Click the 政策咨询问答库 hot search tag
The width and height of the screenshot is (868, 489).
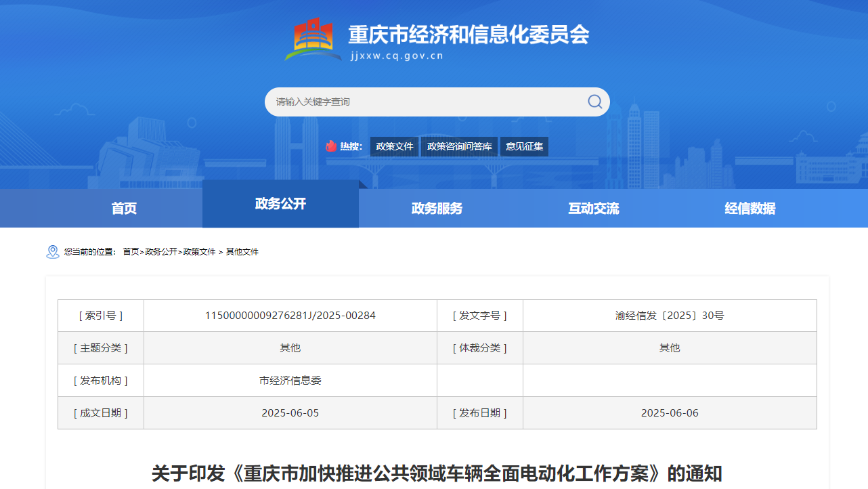(x=459, y=146)
